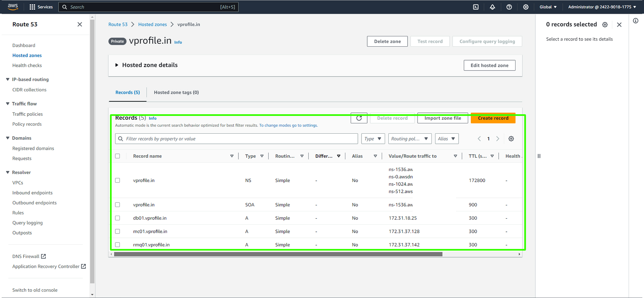Collapse the Resolver section
This screenshot has height=298, width=644.
click(x=8, y=172)
